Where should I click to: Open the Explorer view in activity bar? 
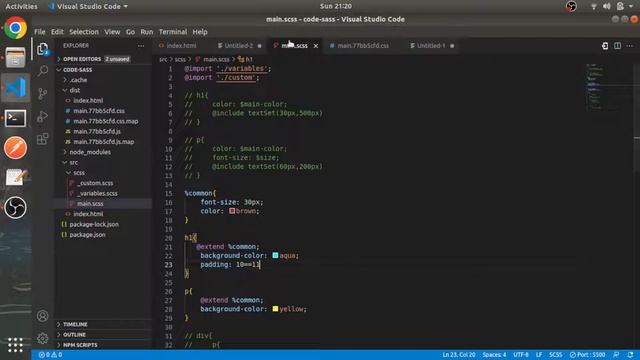tap(42, 49)
